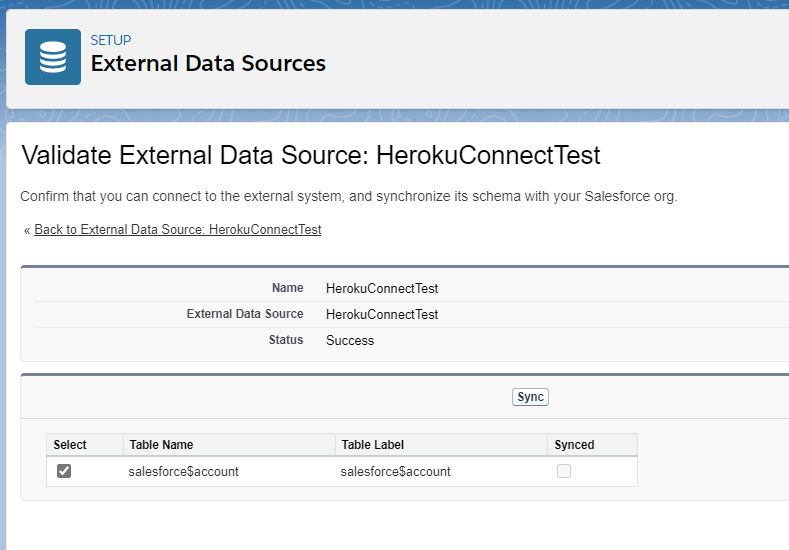Screen dimensions: 789x550
Task: Click the Success status value
Action: coord(350,341)
